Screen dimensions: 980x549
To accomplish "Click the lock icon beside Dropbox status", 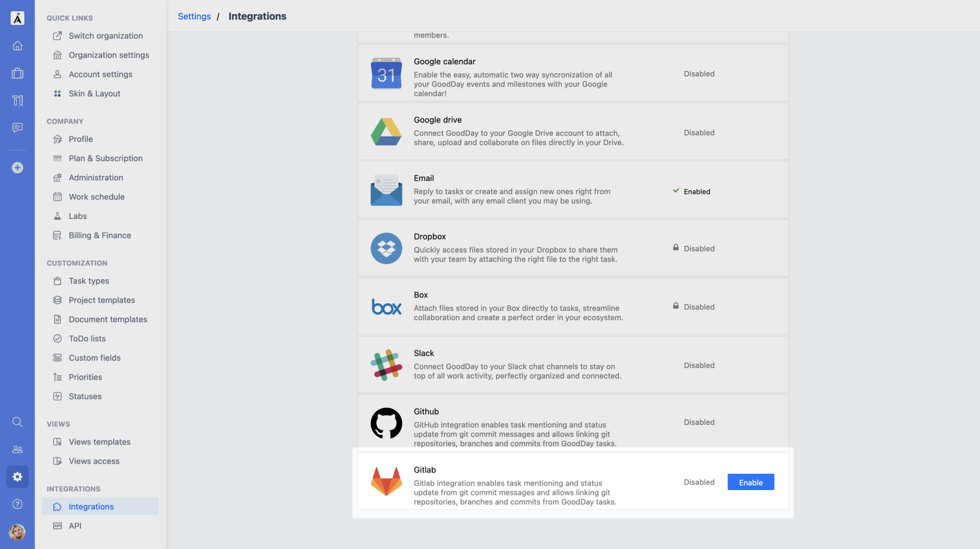I will (675, 248).
